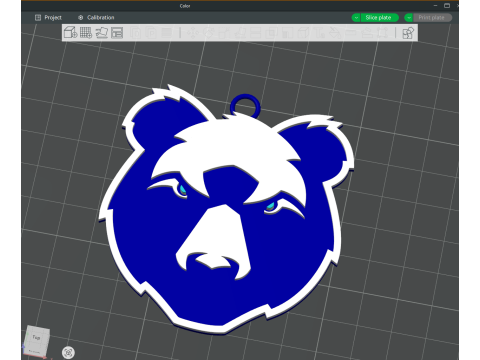Click the Variable layer height icon
This screenshot has height=360, width=480.
167,33
